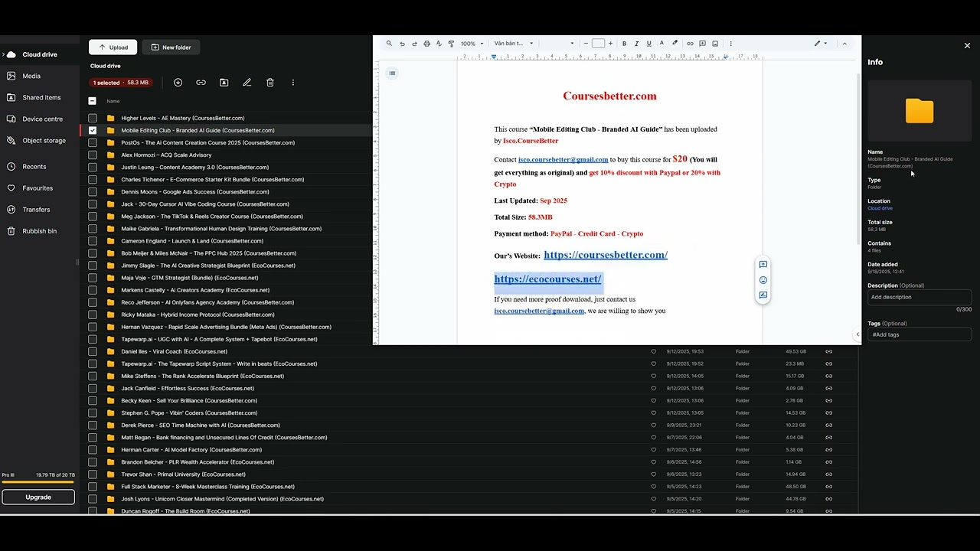Viewport: 980px width, 551px height.
Task: Open Shared items in the sidebar
Action: [x=41, y=97]
